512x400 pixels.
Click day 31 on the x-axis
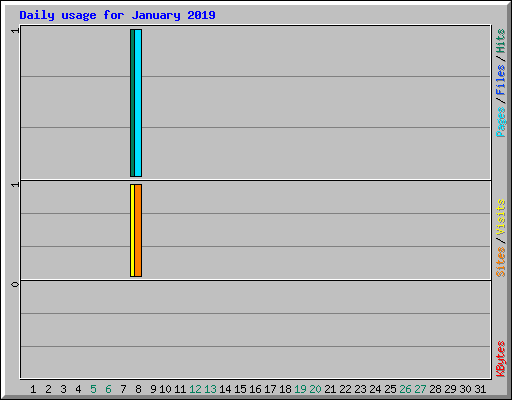[x=480, y=389]
